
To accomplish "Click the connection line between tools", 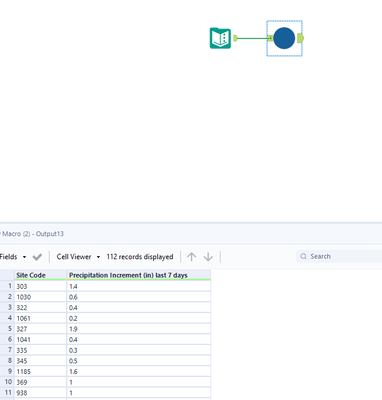I will coord(253,38).
